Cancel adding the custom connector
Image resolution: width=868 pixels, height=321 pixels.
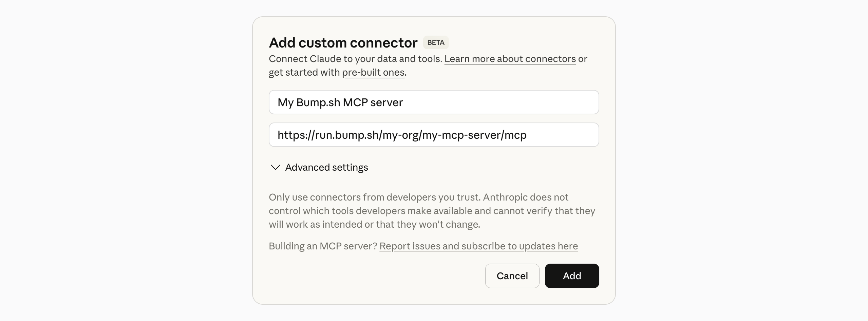512,276
